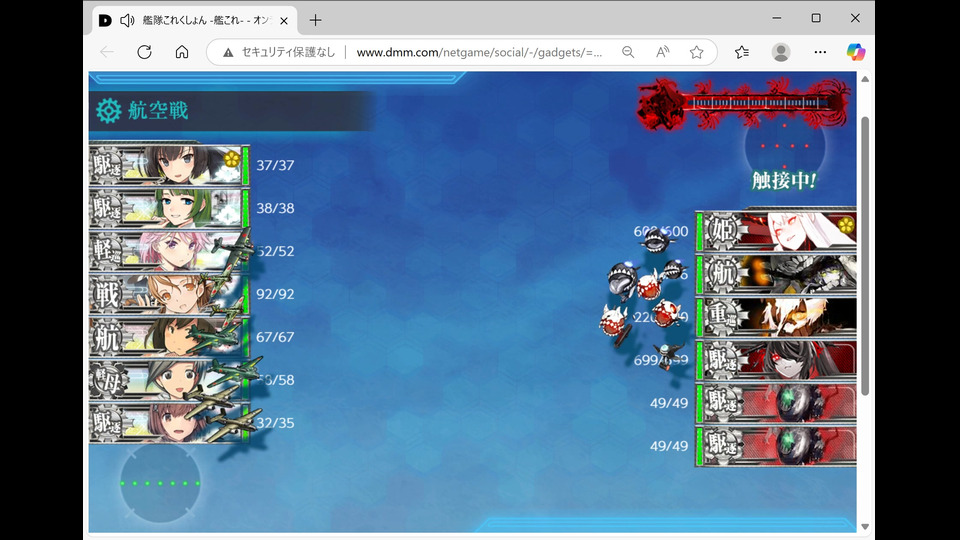
Task: Select the light carrier 軽母 card
Action: point(169,379)
